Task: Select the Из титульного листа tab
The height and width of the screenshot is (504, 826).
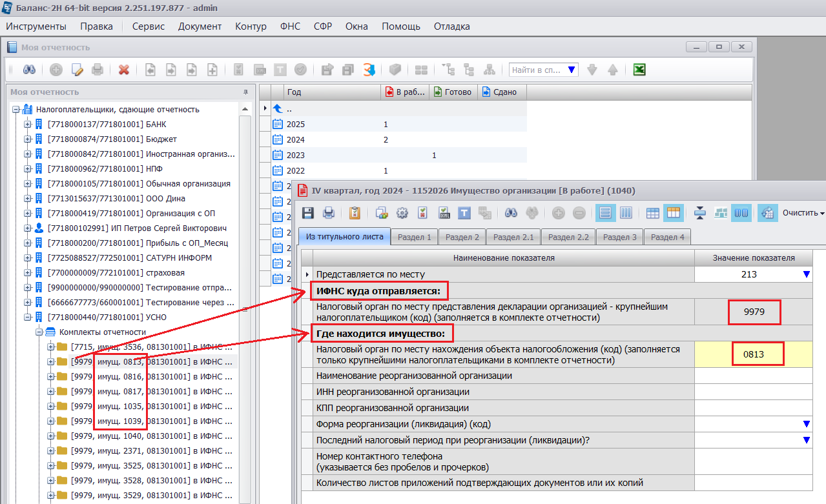Action: pyautogui.click(x=345, y=236)
